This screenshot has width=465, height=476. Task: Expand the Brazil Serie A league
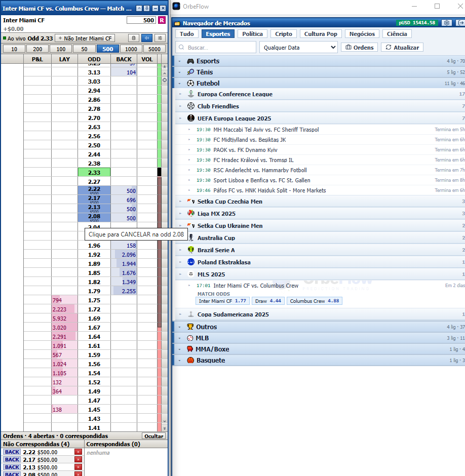tap(180, 250)
